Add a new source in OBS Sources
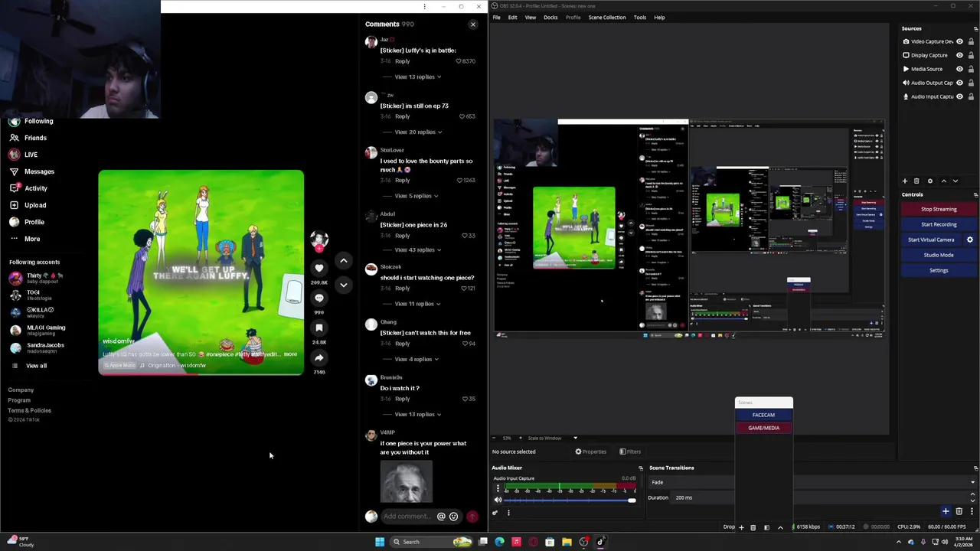 pyautogui.click(x=905, y=181)
